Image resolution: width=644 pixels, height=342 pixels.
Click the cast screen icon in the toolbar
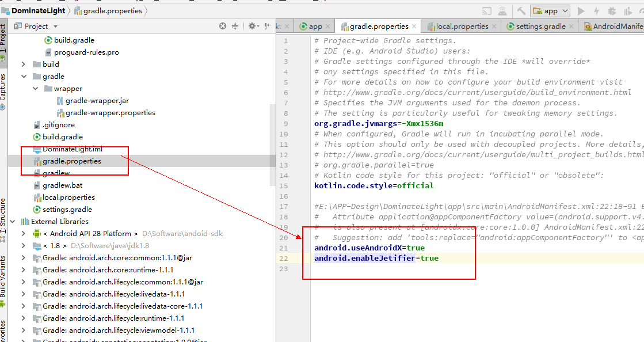[x=487, y=11]
